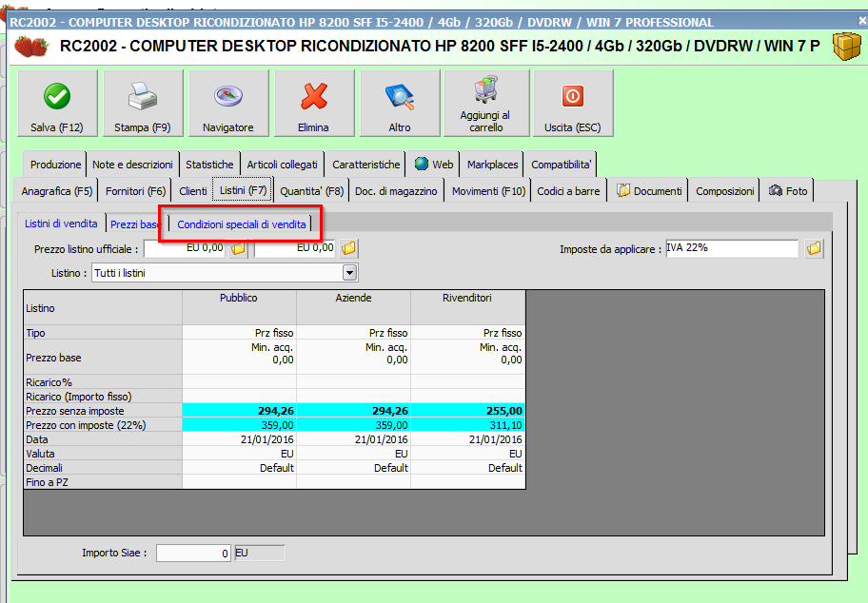Select Pubblico price with tax 359,00
Screen dimensions: 868x603
(239, 425)
